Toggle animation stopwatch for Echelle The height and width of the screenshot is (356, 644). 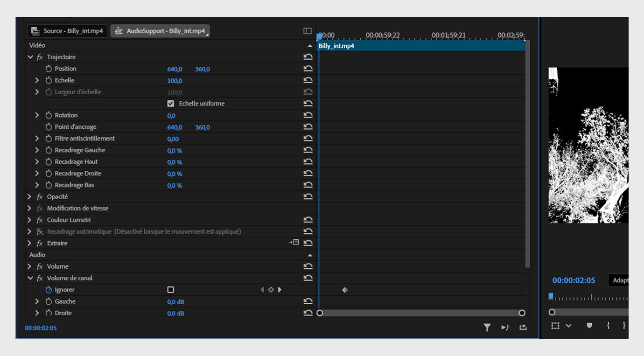point(49,80)
